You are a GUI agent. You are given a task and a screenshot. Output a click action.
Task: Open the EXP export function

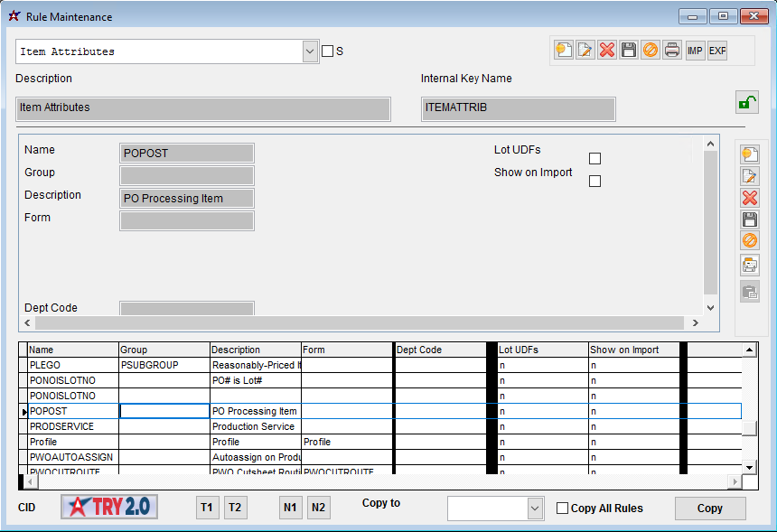click(716, 50)
